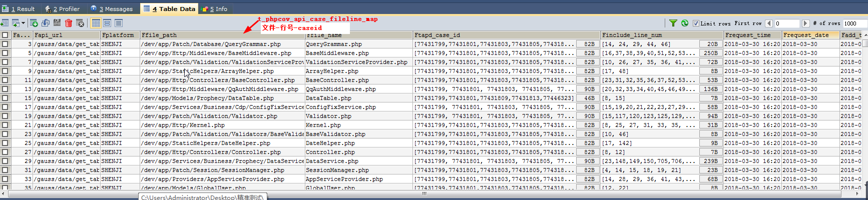Viewport: 868px width, 200px height.
Task: Open the 82B blob button in QueryGrammar.php row
Action: coord(588,44)
